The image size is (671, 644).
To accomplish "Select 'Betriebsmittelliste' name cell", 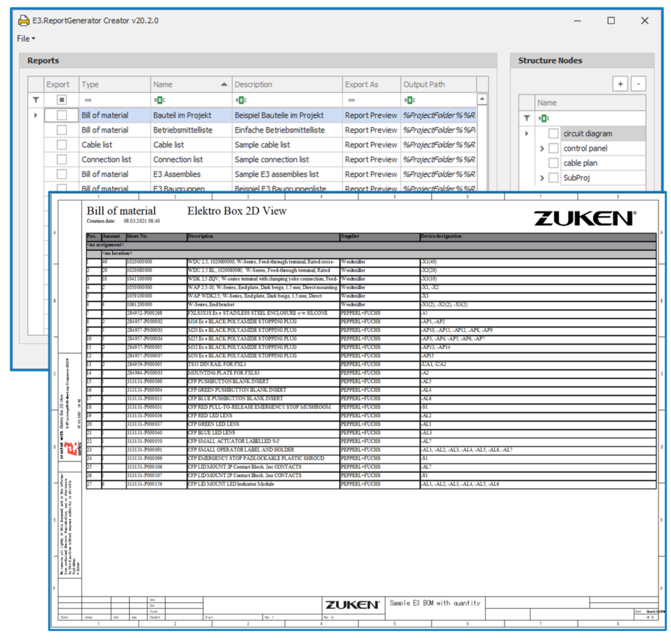I will tap(191, 130).
